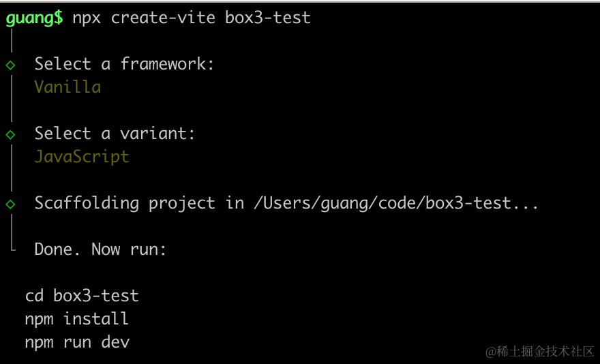Screen dimensions: 600x364
Task: Click the Done. Now run: message
Action: tap(100, 249)
